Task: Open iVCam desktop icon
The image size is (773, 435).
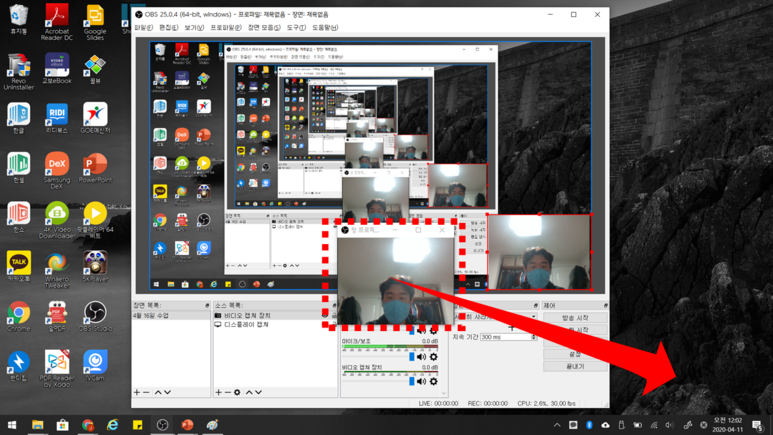Action: tap(95, 365)
